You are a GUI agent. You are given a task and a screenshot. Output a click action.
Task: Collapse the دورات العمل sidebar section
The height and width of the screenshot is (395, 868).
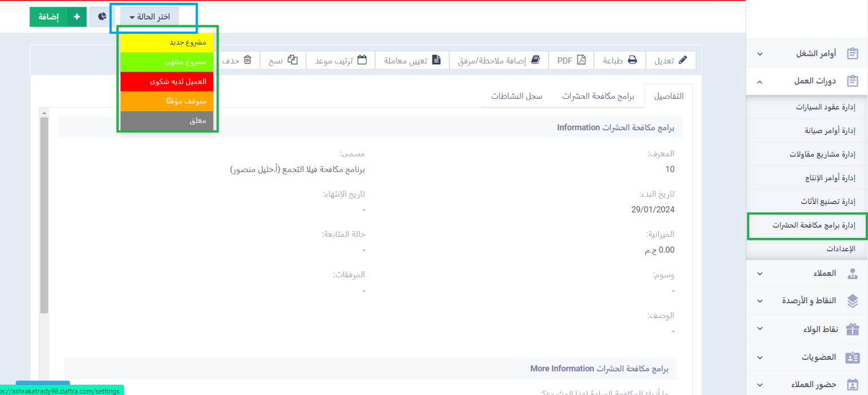pyautogui.click(x=759, y=81)
